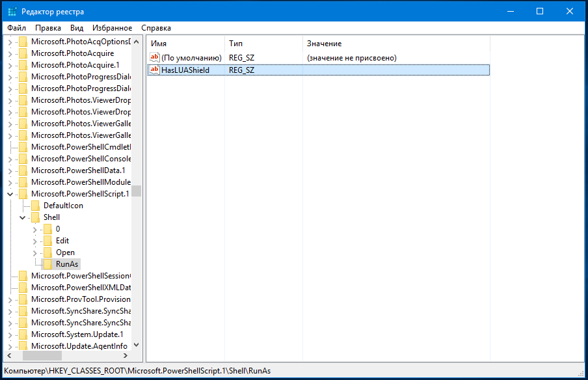Open the Справка menu
The image size is (588, 380).
[x=156, y=28]
